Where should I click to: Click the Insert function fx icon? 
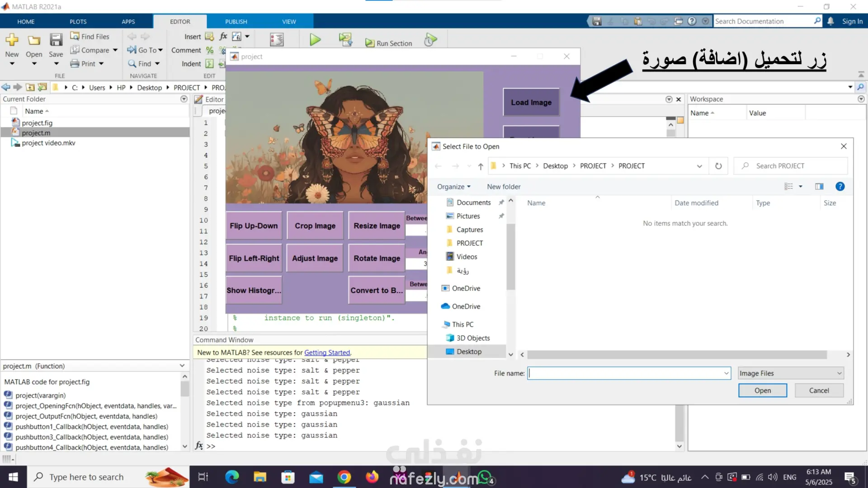pos(223,36)
